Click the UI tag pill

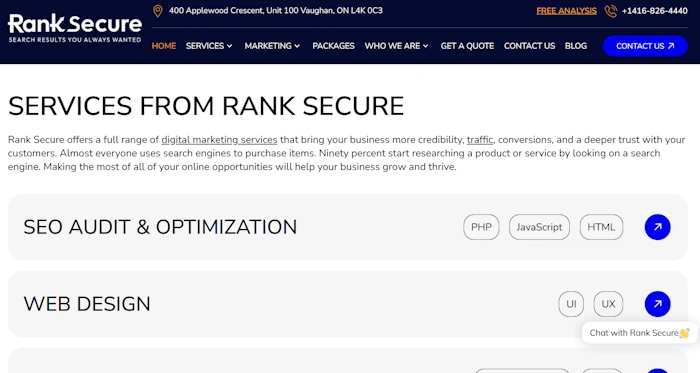point(571,304)
